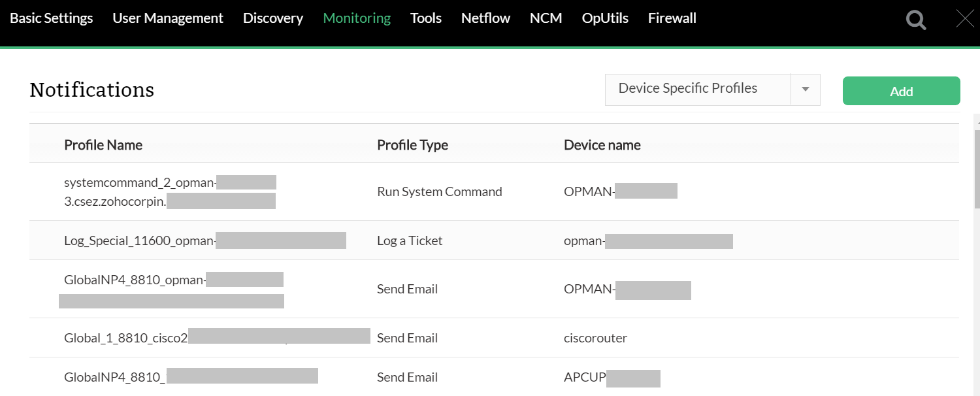
Task: Open the systemcommand_2_opman profile
Action: [x=140, y=183]
